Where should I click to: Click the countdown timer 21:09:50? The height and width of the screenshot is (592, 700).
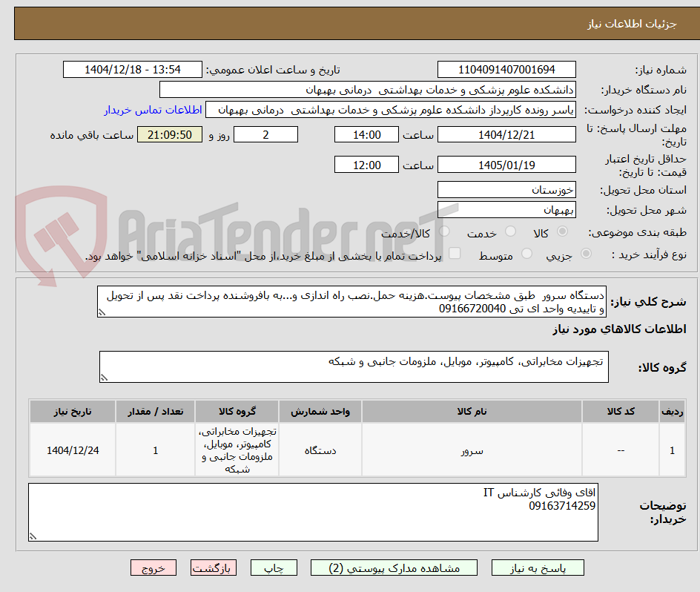coord(170,134)
